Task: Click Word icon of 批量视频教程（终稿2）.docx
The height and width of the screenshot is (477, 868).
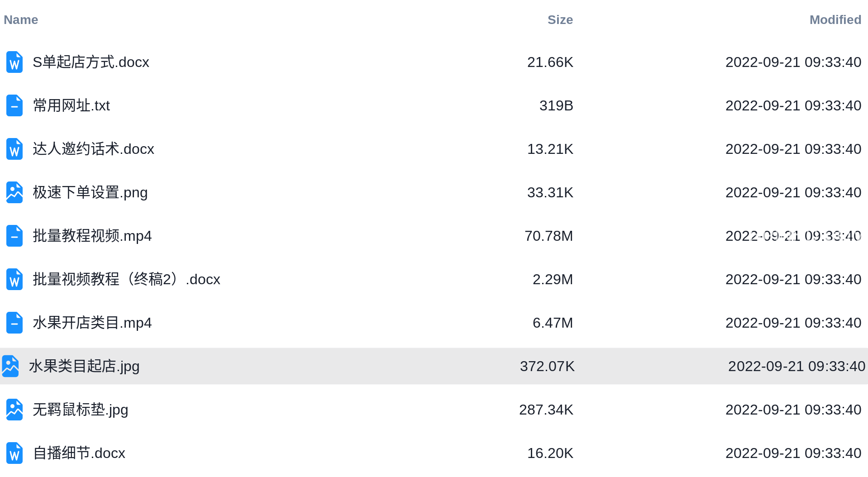Action: 14,279
